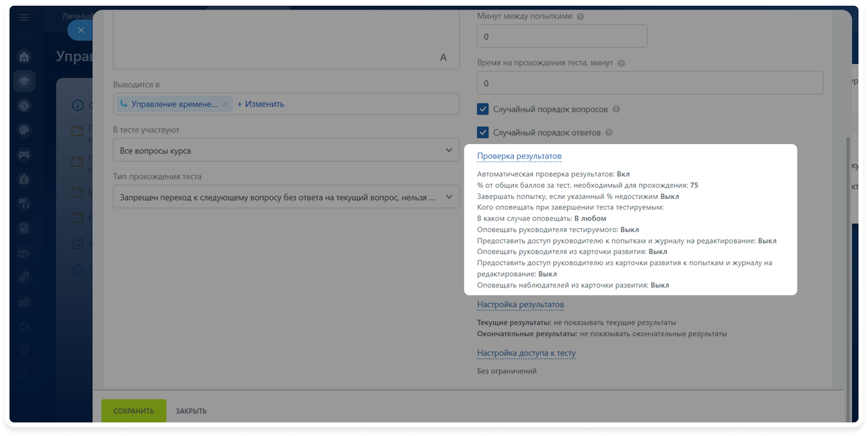Close the dialog with the round X button
This screenshot has height=436, width=868.
point(81,30)
